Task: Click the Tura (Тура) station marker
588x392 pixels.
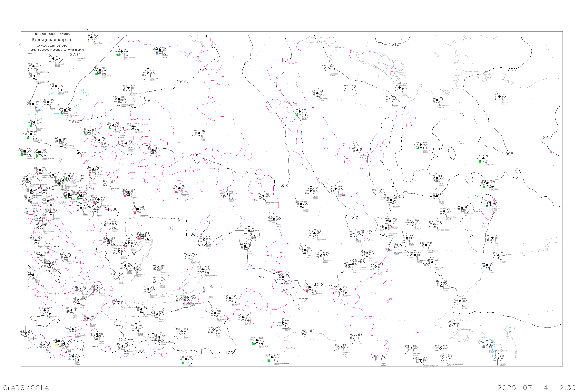Action: tap(199, 133)
